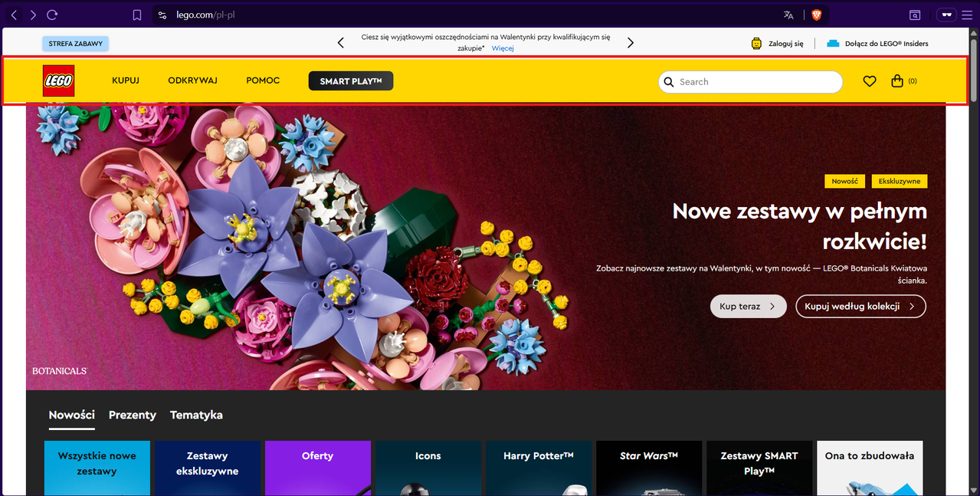Open the Star Wars card

pyautogui.click(x=649, y=468)
